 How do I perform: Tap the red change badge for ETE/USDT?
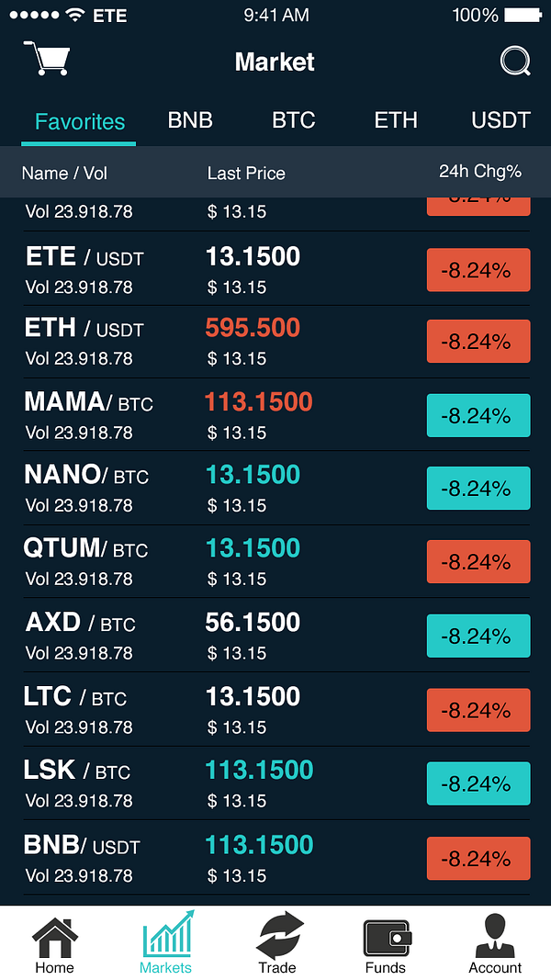(x=478, y=270)
